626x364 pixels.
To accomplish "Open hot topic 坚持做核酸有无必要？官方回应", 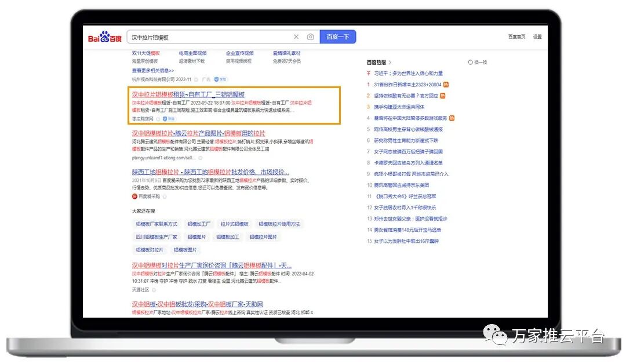I will pyautogui.click(x=406, y=96).
